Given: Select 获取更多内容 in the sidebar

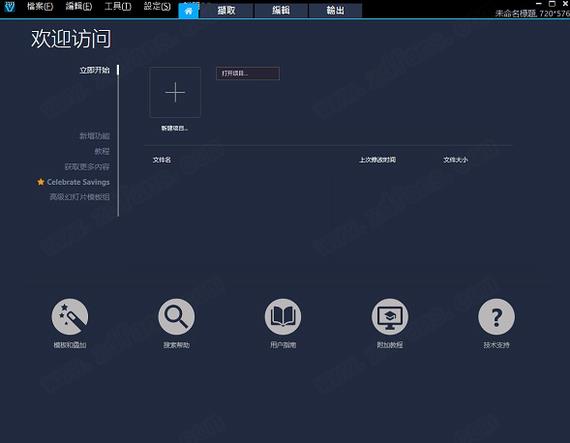Looking at the screenshot, I should pos(87,167).
